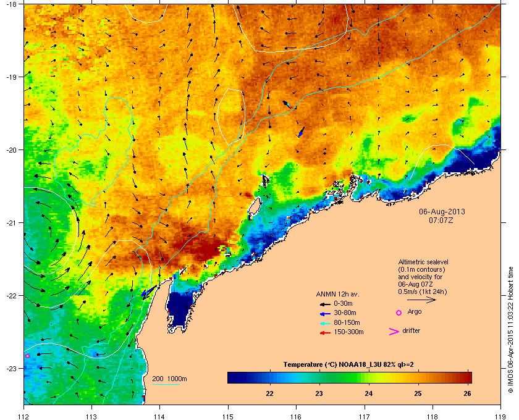Click the cyan bathymetry line legend sample
519x420 pixels.
click(166, 384)
